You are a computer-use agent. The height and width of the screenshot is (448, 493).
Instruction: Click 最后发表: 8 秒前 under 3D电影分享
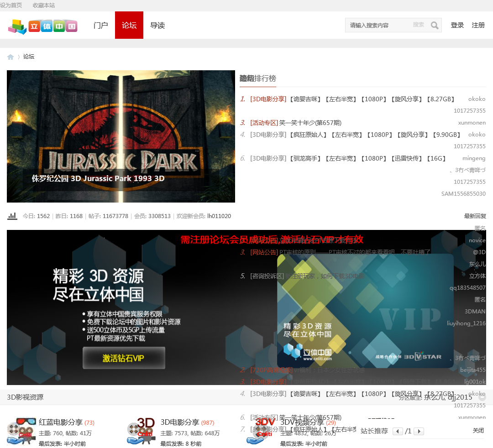181,443
